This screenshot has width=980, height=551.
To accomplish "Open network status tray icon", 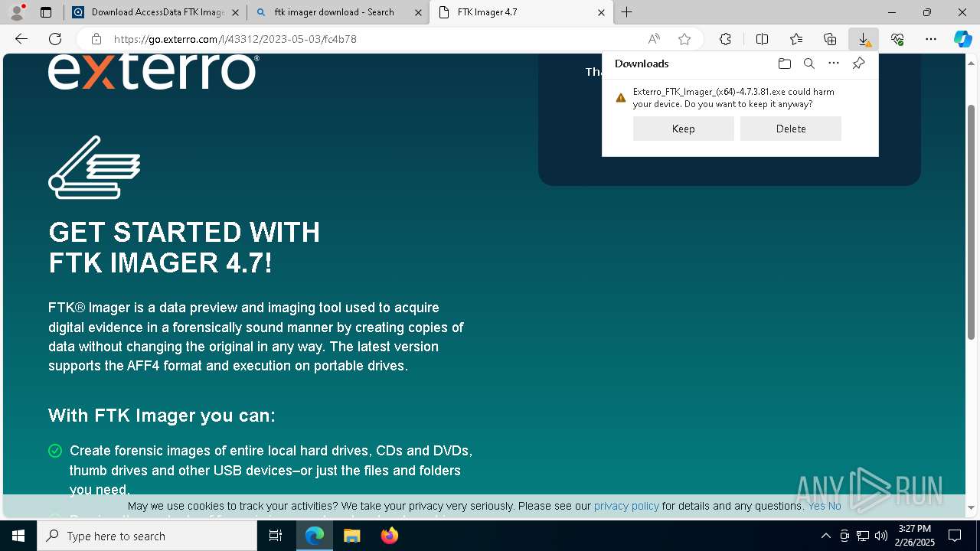I will (x=863, y=536).
